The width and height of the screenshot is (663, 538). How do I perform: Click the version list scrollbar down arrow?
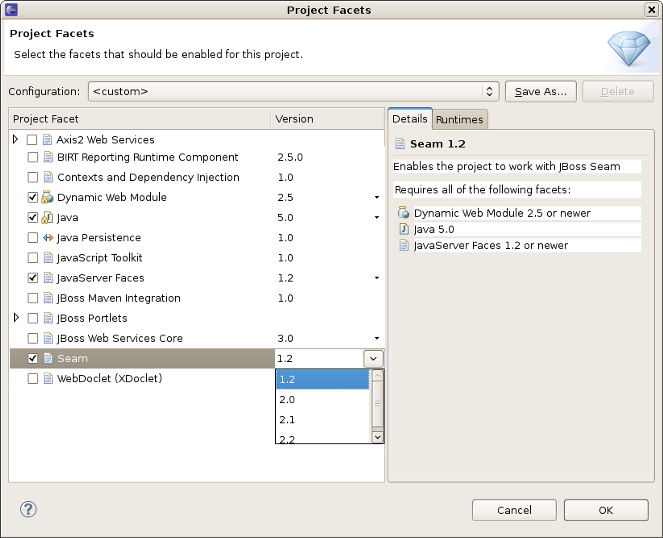click(x=377, y=436)
